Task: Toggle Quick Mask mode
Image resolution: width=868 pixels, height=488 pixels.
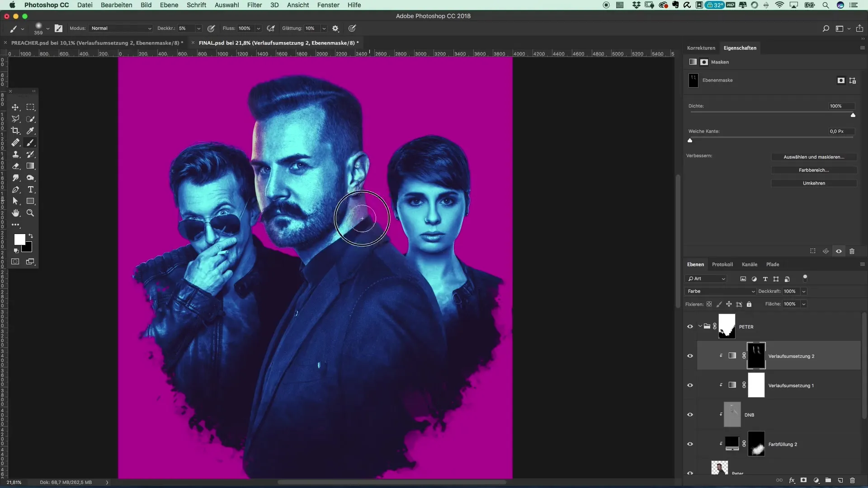Action: click(x=15, y=262)
